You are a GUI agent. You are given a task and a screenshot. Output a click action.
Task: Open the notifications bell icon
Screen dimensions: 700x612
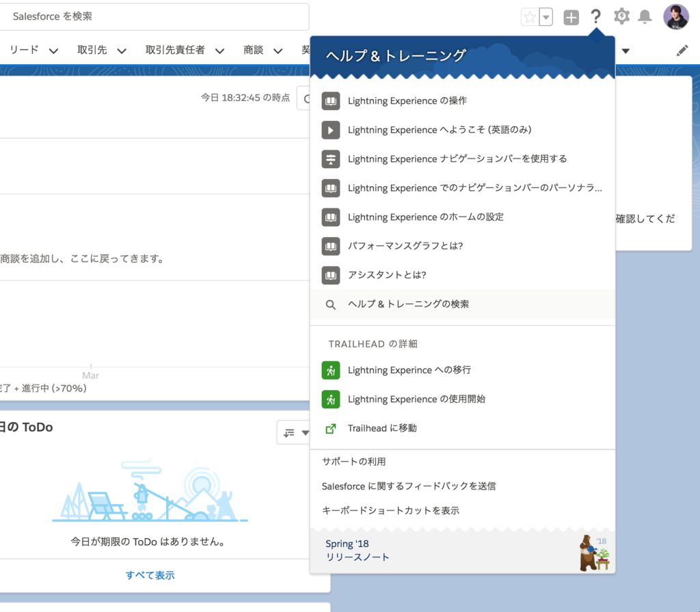(645, 17)
